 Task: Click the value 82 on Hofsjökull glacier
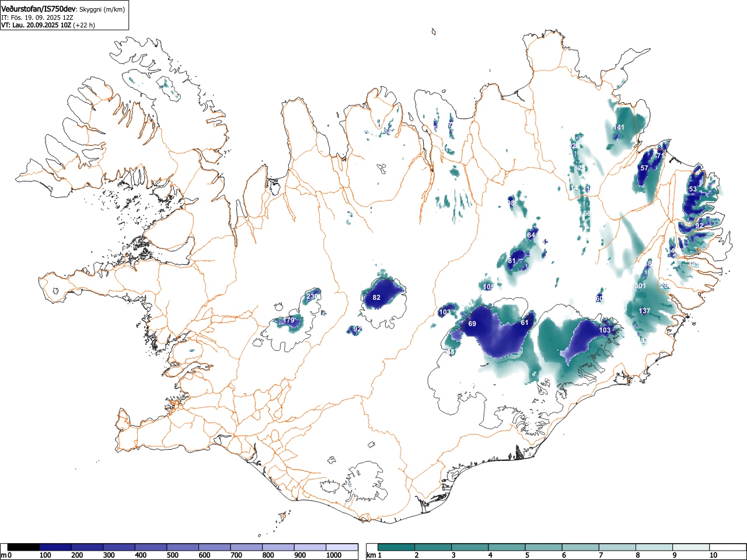pyautogui.click(x=376, y=297)
